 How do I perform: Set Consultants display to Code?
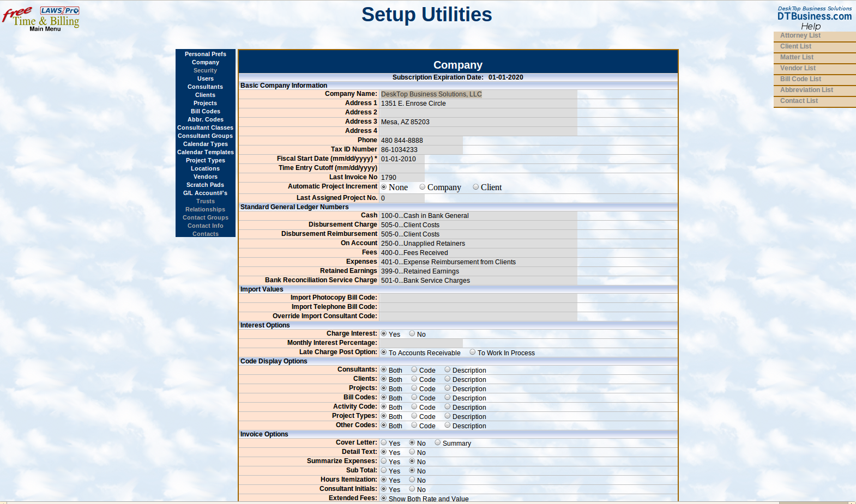414,369
